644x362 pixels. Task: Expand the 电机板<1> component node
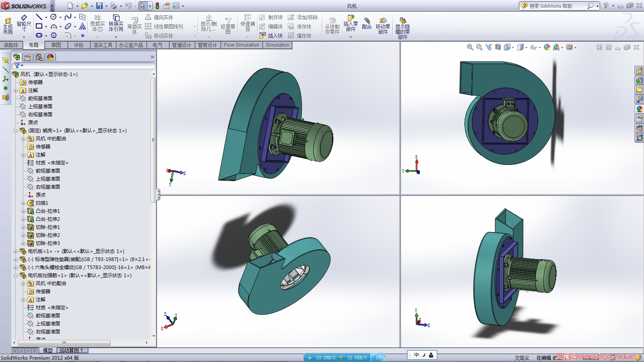(x=16, y=251)
